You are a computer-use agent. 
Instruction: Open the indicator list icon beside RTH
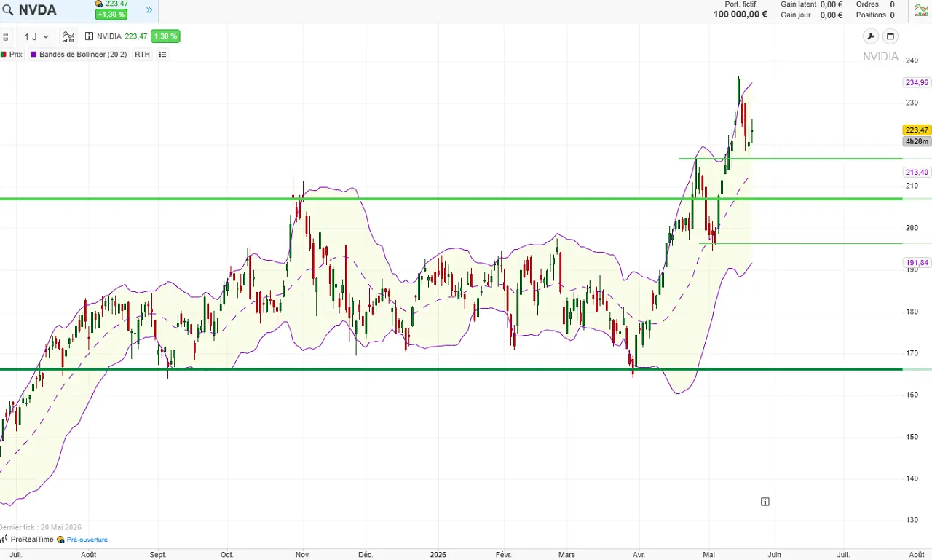pos(162,55)
